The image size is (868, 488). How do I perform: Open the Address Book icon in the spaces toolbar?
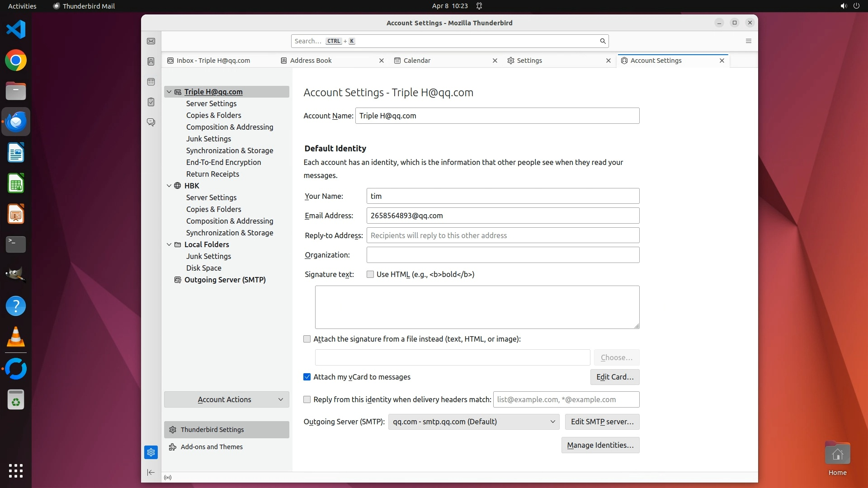click(151, 61)
